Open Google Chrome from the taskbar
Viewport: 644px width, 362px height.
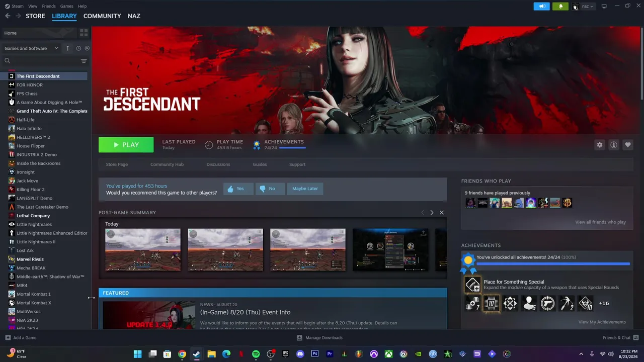[182, 354]
